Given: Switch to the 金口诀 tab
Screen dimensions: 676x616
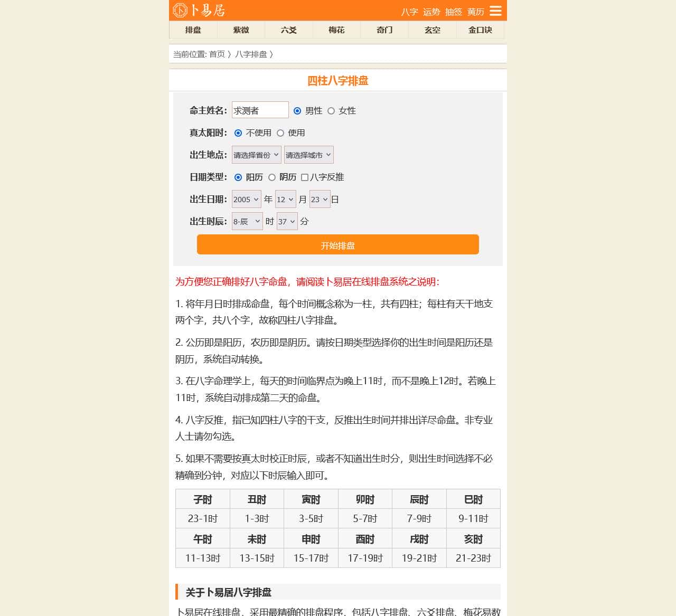Looking at the screenshot, I should 480,30.
